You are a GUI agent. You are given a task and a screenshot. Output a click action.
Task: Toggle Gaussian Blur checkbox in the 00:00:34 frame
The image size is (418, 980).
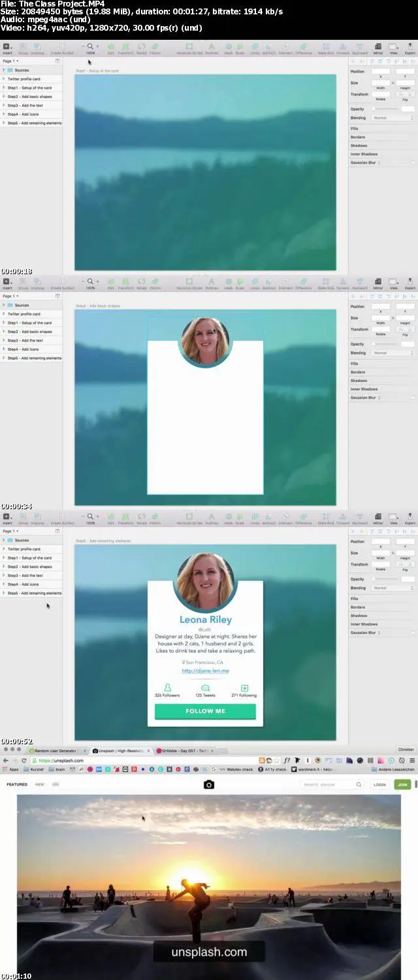point(413,398)
